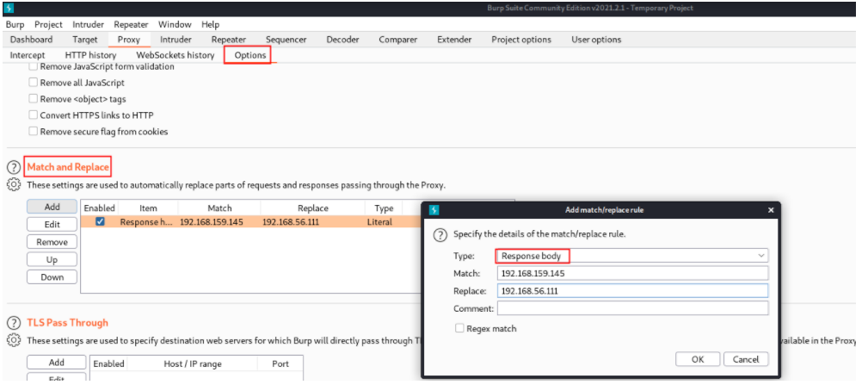Screen dimensions: 868x391
Task: Switch to the Target tab
Action: click(84, 40)
